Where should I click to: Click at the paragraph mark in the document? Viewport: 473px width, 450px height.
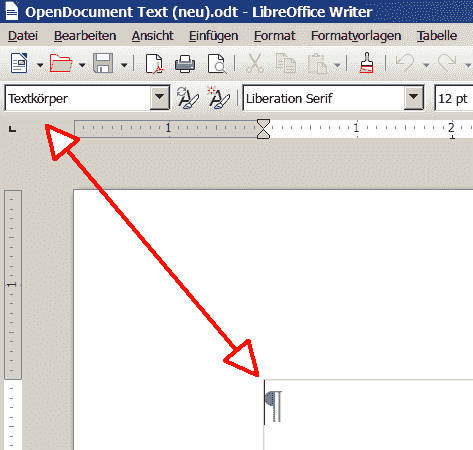point(273,406)
